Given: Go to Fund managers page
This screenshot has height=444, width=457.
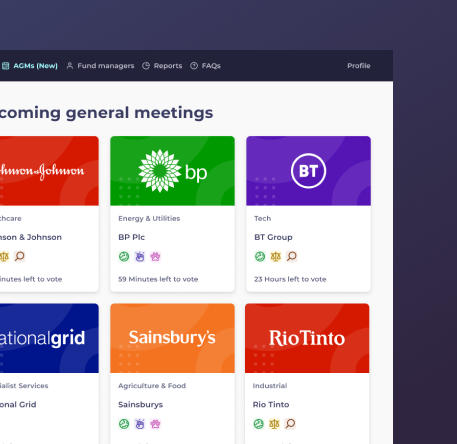Looking at the screenshot, I should (100, 66).
